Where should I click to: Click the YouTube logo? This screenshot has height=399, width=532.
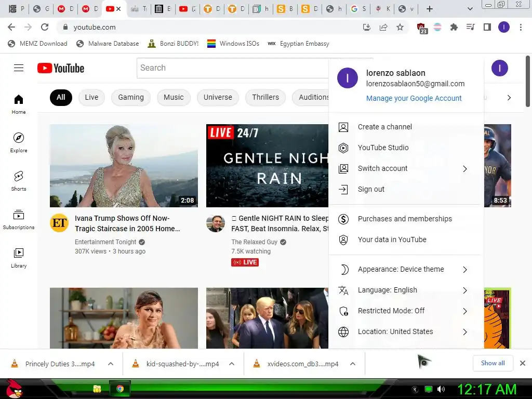[61, 68]
